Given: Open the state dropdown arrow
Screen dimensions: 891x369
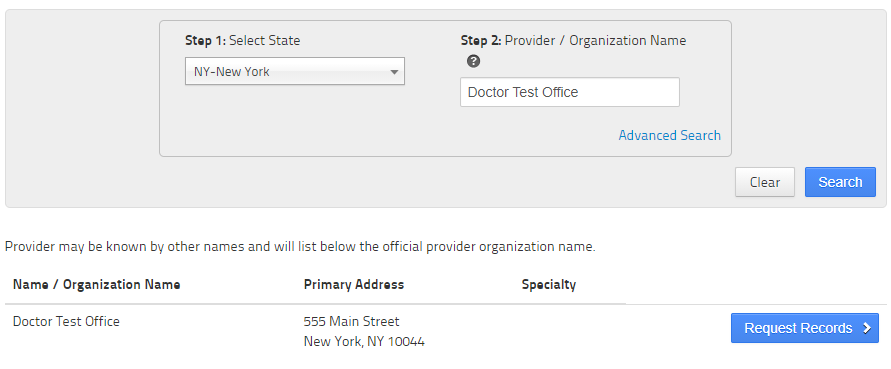Looking at the screenshot, I should (394, 72).
